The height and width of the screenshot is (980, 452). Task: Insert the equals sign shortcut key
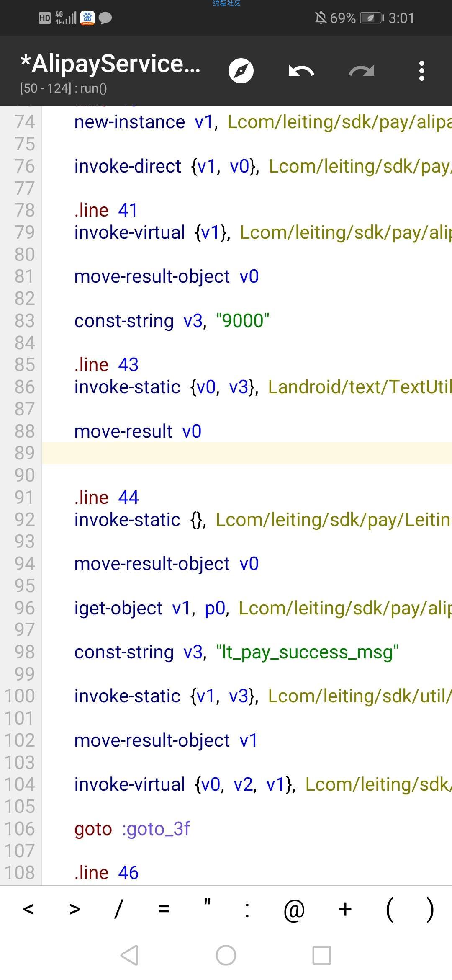tap(164, 909)
